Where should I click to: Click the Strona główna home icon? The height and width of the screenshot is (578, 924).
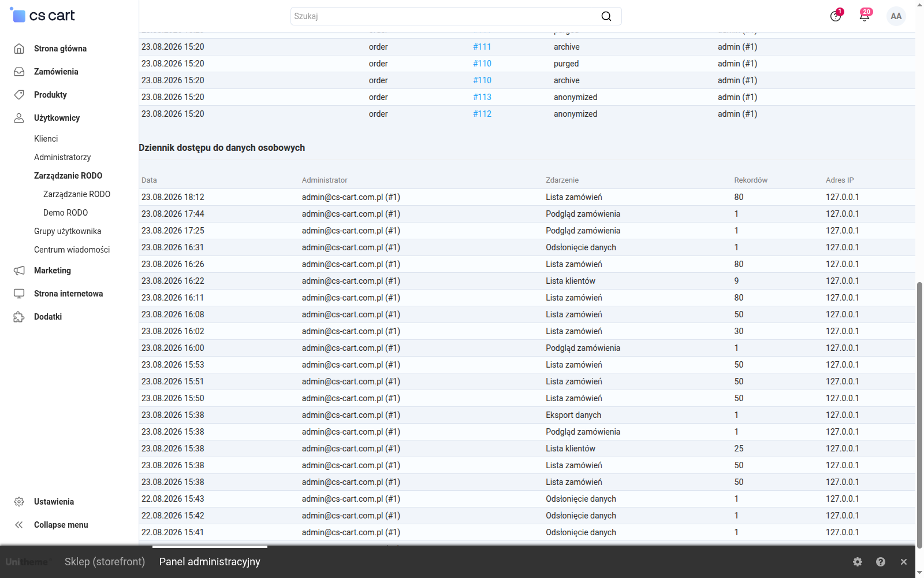pos(19,49)
